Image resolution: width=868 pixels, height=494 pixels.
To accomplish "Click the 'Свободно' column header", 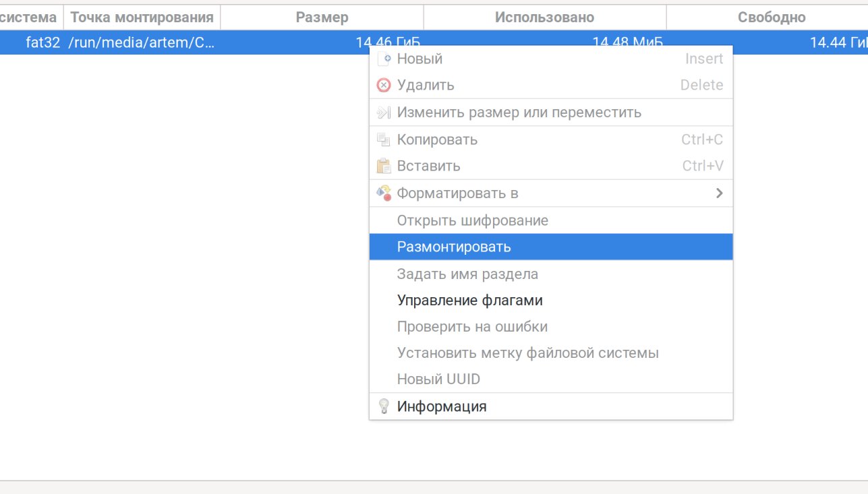I will click(772, 18).
